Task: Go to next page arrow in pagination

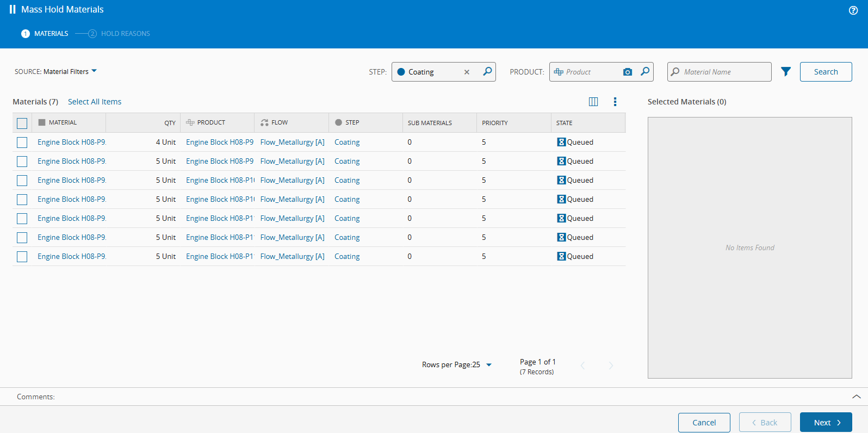Action: pos(611,366)
